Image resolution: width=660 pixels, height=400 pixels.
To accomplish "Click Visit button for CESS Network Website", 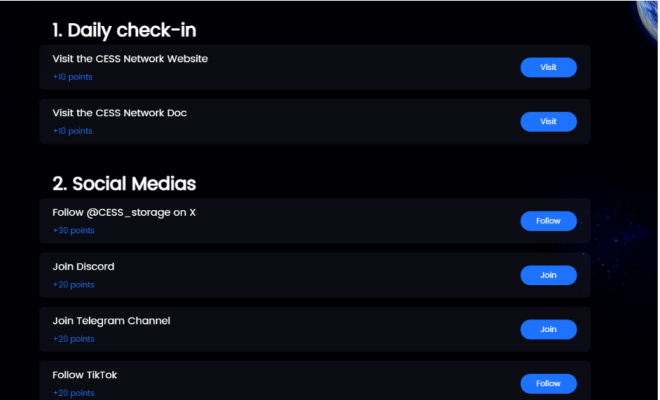I will 548,67.
